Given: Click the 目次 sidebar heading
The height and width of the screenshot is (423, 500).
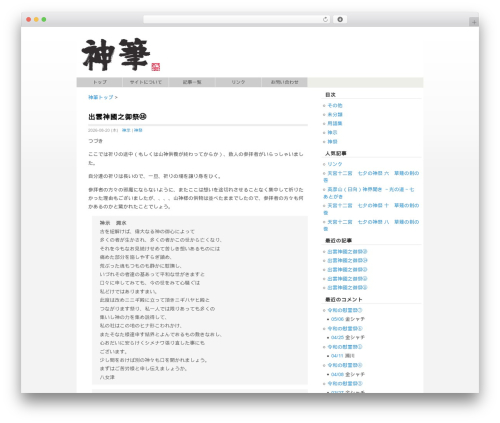Looking at the screenshot, I should (330, 95).
